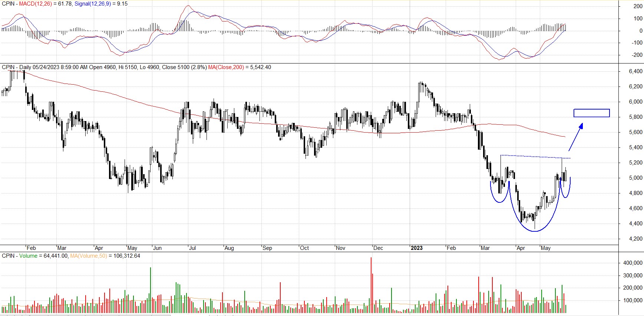Viewport: 644px width, 316px height.
Task: Click the Oct marker on the time axis
Action: click(304, 248)
